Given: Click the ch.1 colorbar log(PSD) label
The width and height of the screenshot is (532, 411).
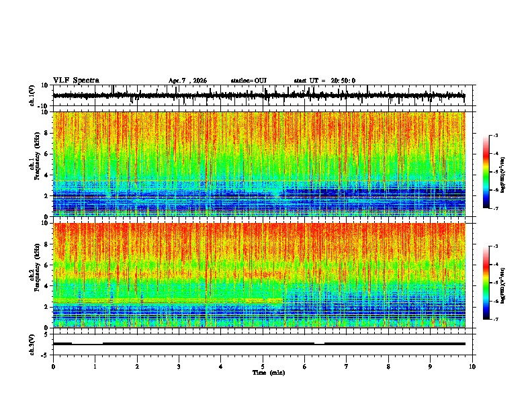Looking at the screenshot, I should click(502, 175).
